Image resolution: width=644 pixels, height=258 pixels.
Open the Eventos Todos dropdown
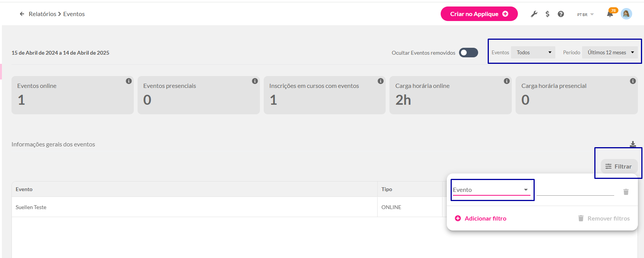pos(533,53)
